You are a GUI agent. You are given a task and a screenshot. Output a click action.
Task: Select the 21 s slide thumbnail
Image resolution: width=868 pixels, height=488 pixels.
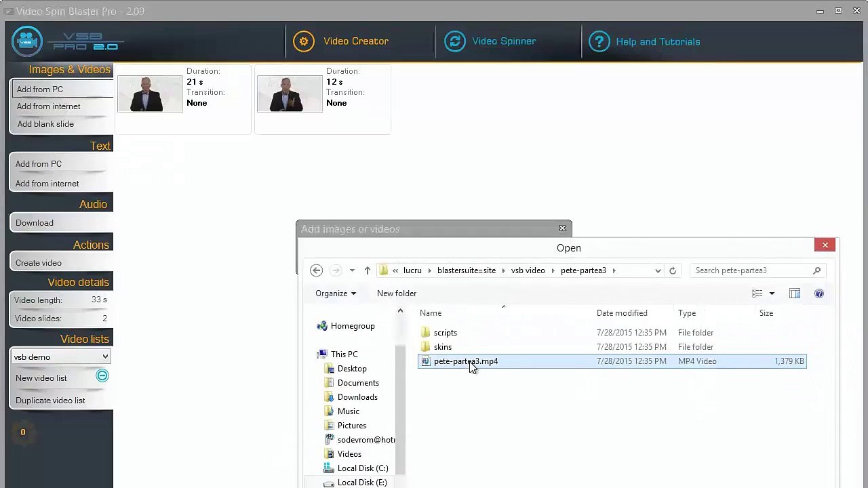click(150, 94)
